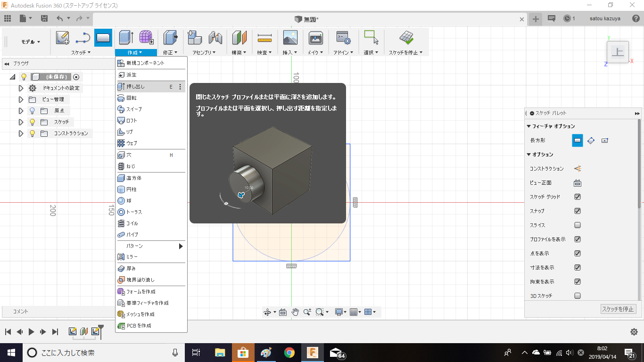Toggle the スケッチ グリッド checkbox
The width and height of the screenshot is (644, 362).
(578, 197)
